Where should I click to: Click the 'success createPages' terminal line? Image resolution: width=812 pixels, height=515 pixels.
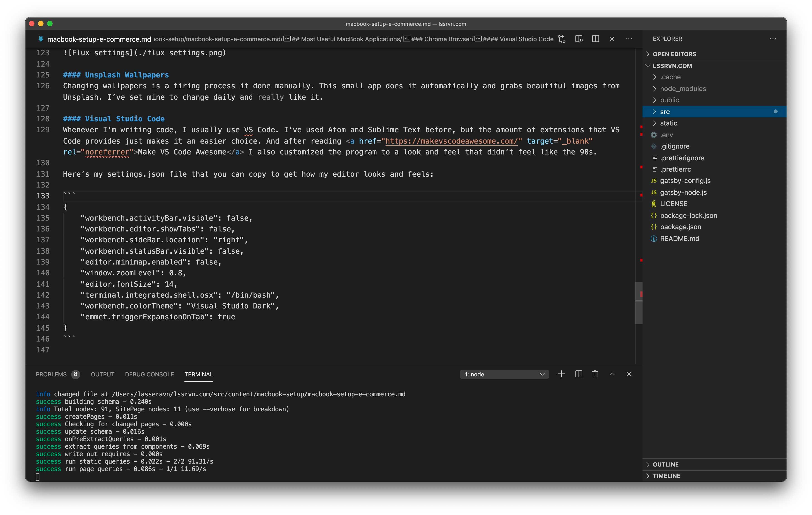[87, 416]
